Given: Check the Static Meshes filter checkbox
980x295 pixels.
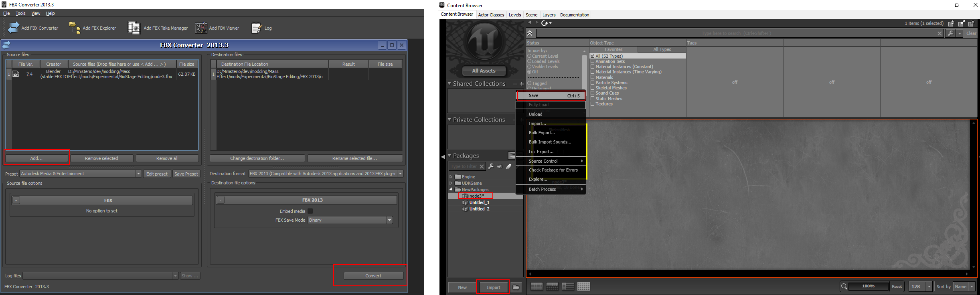Looking at the screenshot, I should [x=592, y=99].
